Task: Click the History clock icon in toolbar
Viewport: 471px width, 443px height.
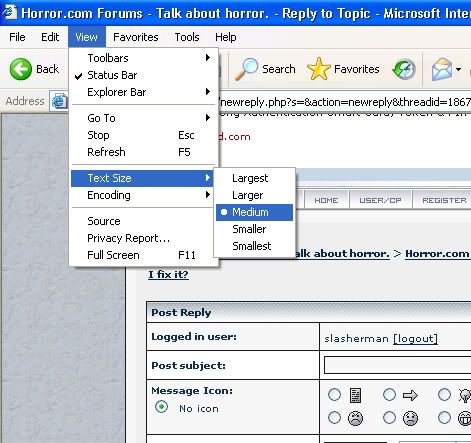Action: pos(404,69)
